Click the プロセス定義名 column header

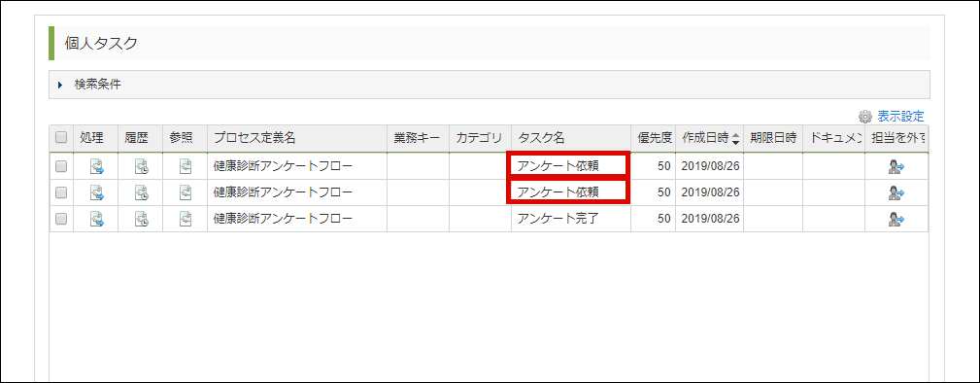297,138
